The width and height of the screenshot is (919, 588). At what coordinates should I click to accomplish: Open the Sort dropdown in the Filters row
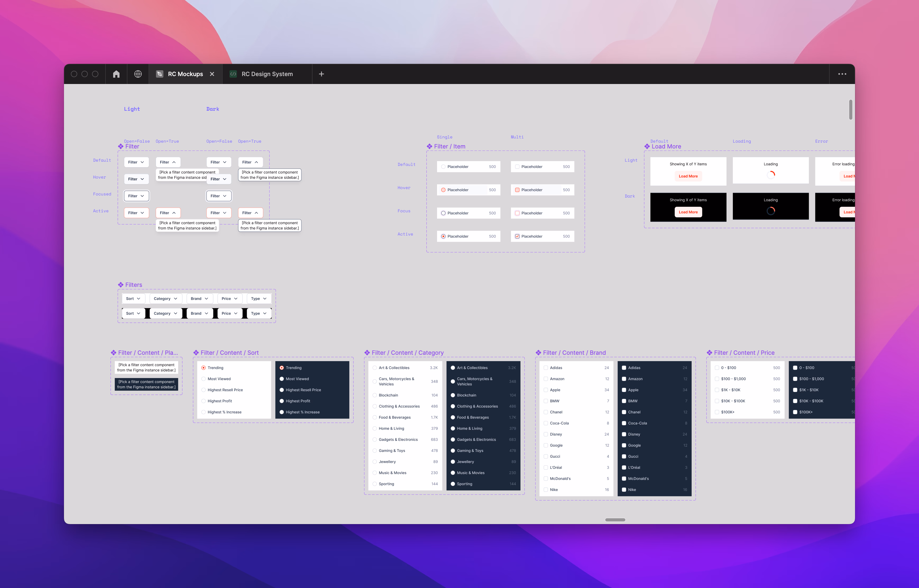click(x=133, y=298)
